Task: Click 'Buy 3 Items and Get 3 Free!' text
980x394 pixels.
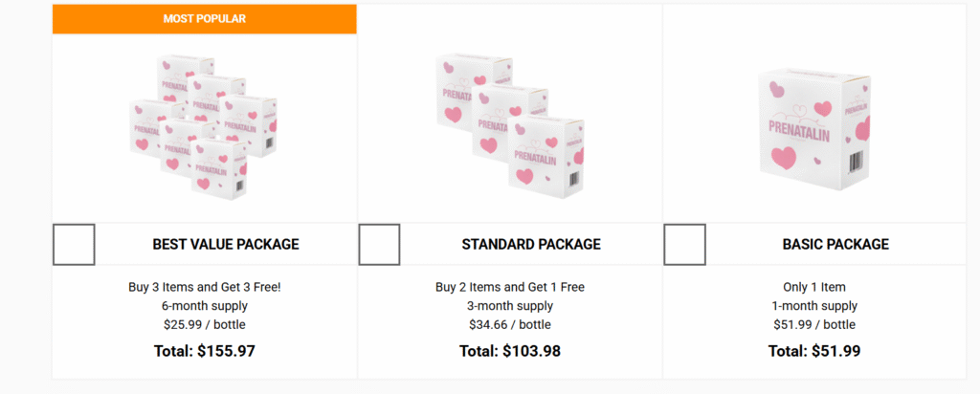Action: (205, 287)
